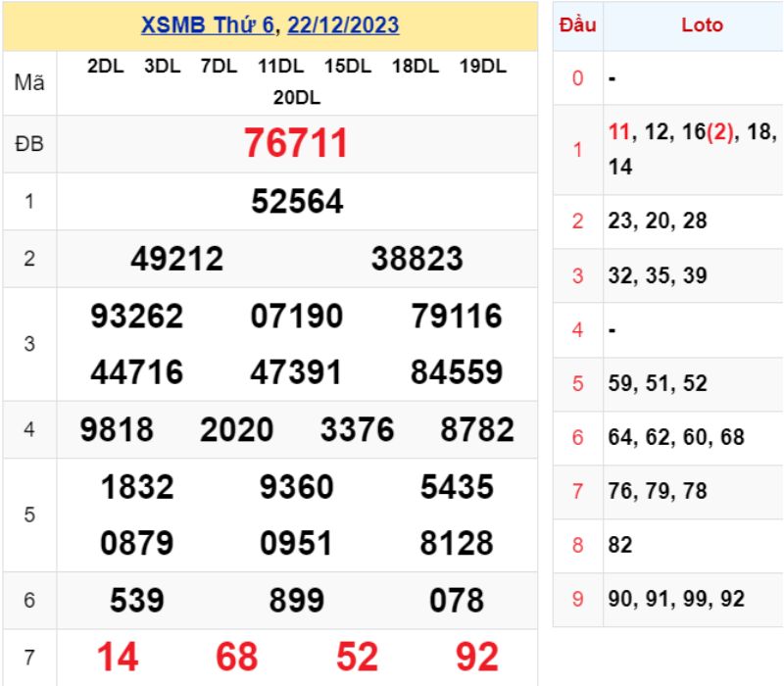Select third prize number 93262
Image resolution: width=784 pixels, height=686 pixels.
click(x=136, y=317)
